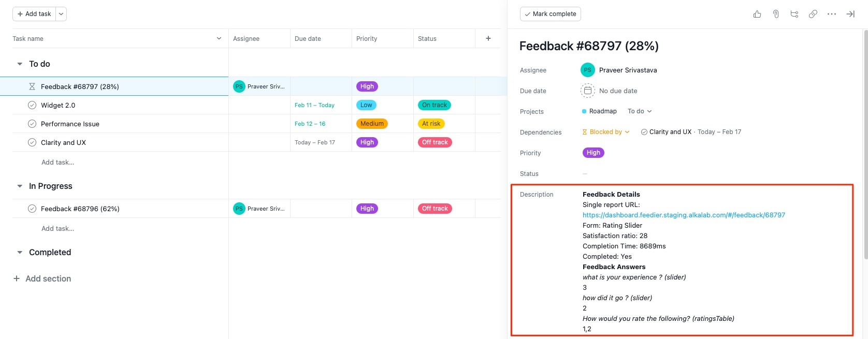Click the Due date column header
The height and width of the screenshot is (339, 868).
pyautogui.click(x=321, y=38)
